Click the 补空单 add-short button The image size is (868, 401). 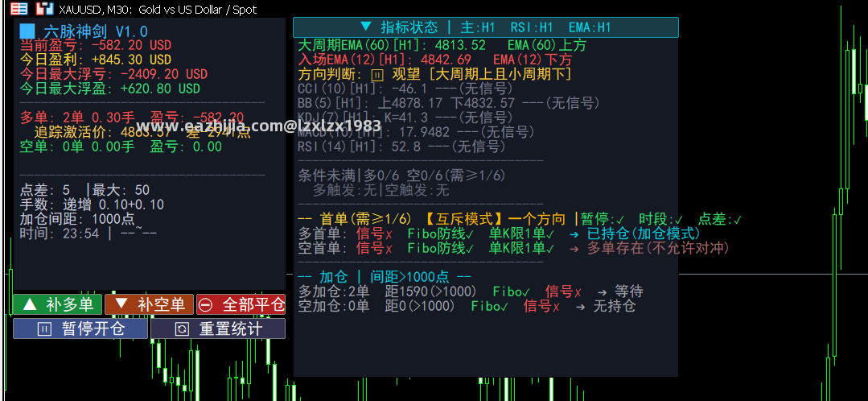(x=149, y=304)
